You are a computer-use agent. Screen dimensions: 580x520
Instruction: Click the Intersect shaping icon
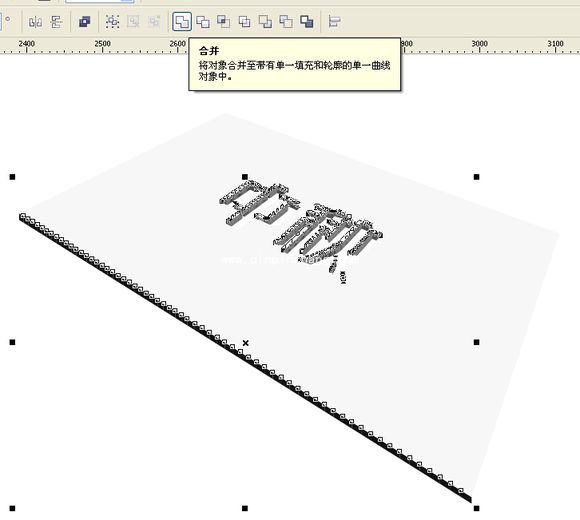click(x=223, y=22)
